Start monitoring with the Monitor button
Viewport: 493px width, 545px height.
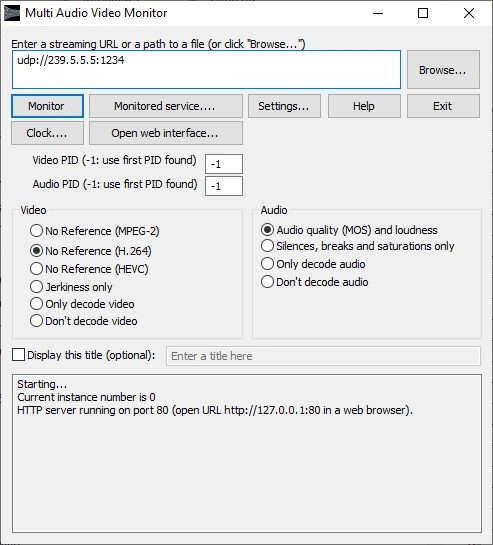(47, 106)
